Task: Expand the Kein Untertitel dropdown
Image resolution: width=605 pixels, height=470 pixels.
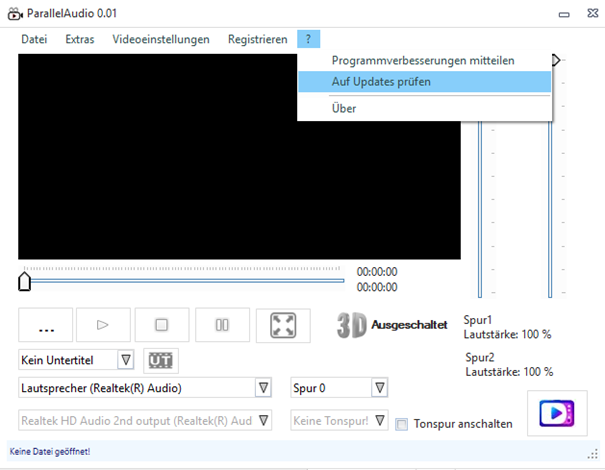Action: (126, 360)
